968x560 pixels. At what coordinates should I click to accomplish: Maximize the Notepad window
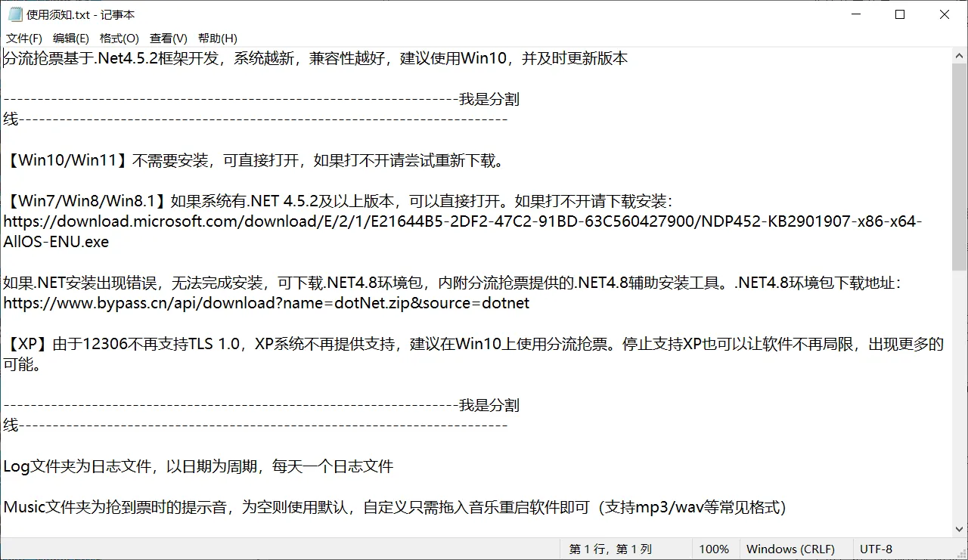900,14
